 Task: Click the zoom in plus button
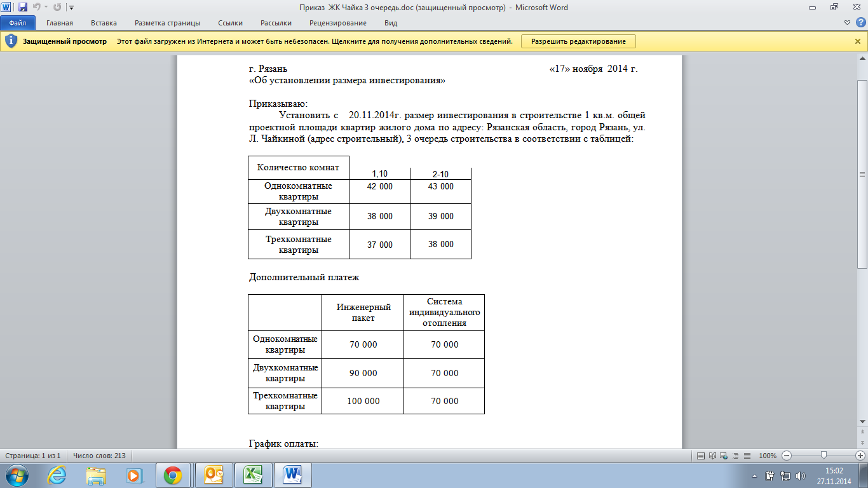click(x=860, y=456)
